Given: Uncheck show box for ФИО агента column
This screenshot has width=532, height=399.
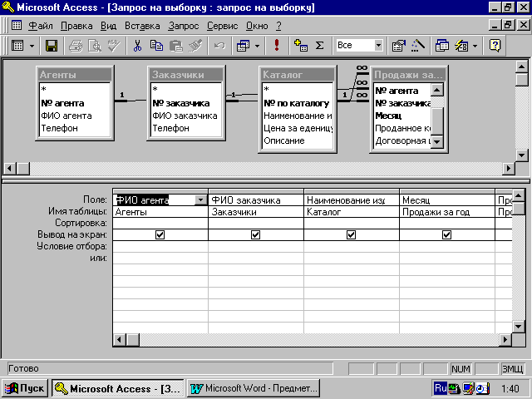Looking at the screenshot, I should 160,234.
